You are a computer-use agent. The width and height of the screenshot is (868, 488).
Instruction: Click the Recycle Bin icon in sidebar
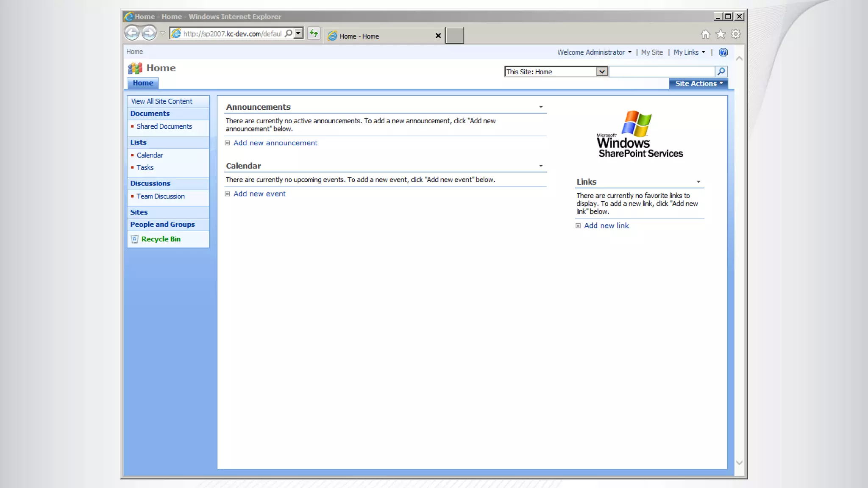(135, 239)
